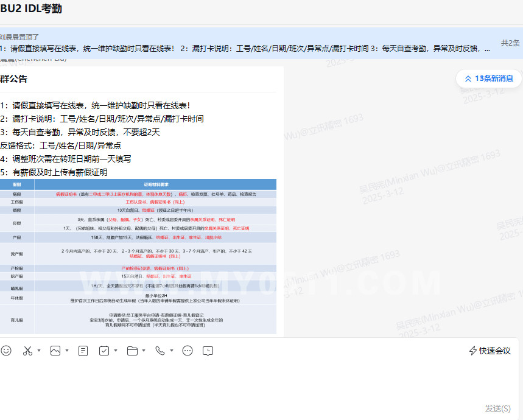523x420 pixels.
Task: Jump to 13条新消息 new messages
Action: tap(488, 79)
